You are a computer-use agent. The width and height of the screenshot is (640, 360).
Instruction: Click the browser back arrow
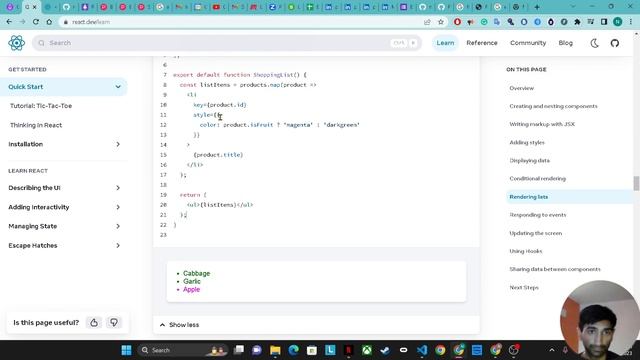(9, 22)
